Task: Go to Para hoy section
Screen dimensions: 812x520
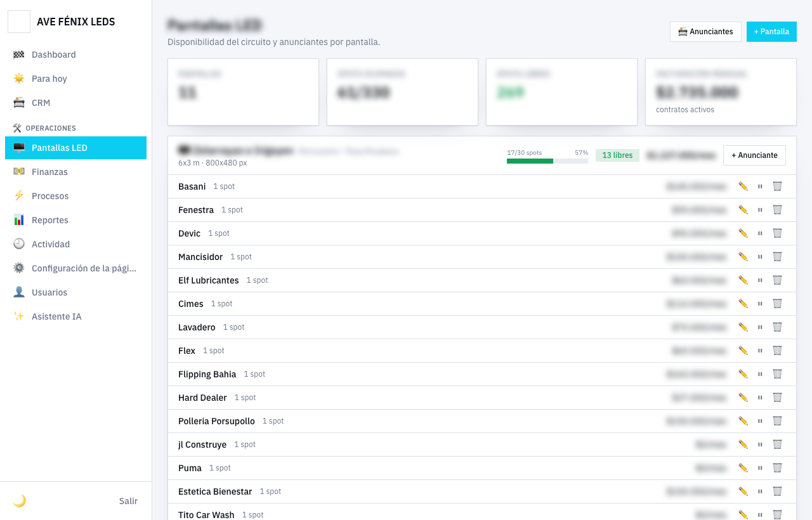Action: [75, 79]
